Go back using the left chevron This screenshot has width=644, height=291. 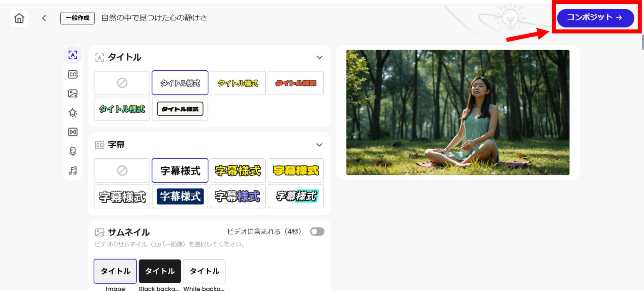[x=44, y=18]
